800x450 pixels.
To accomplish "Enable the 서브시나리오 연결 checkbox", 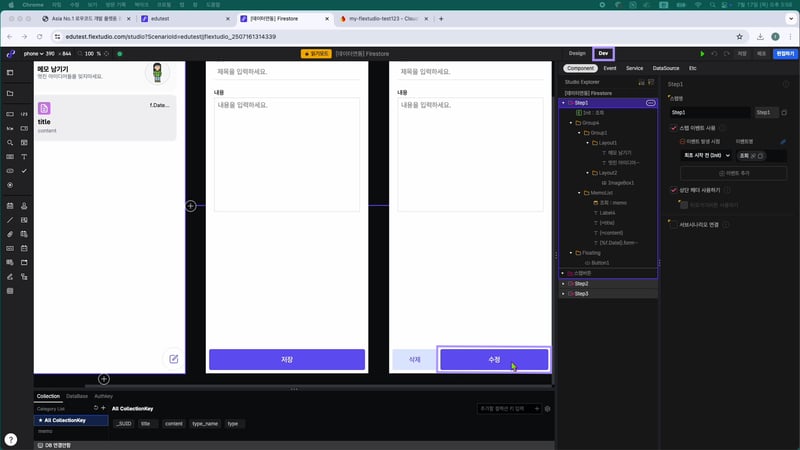I will [673, 224].
